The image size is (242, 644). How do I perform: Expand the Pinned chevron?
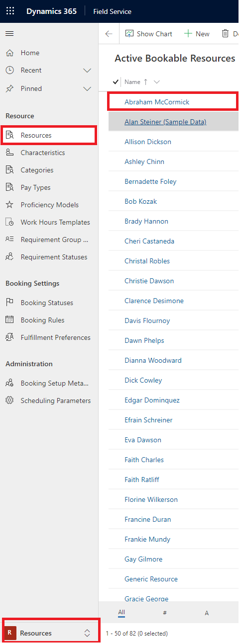click(x=87, y=89)
